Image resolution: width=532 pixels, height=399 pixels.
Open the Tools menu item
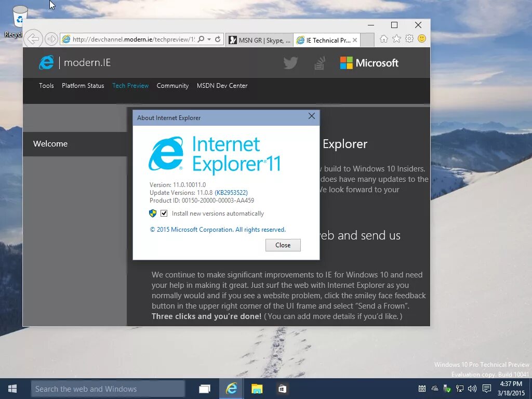click(x=46, y=86)
